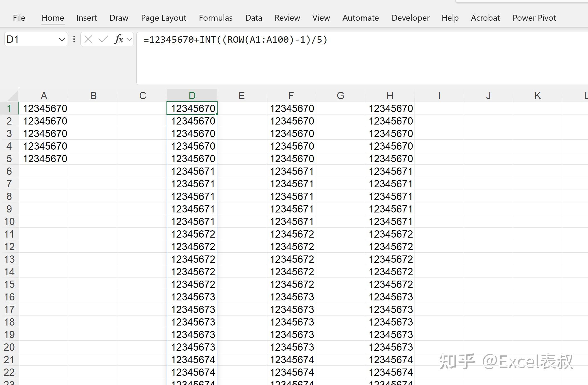Click cell A1 containing 12345670
This screenshot has height=385, width=588.
pos(45,108)
